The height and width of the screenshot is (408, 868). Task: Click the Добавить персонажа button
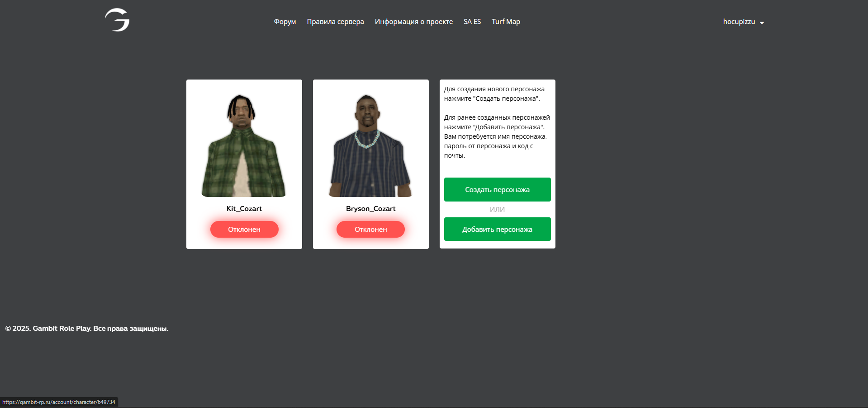(498, 229)
